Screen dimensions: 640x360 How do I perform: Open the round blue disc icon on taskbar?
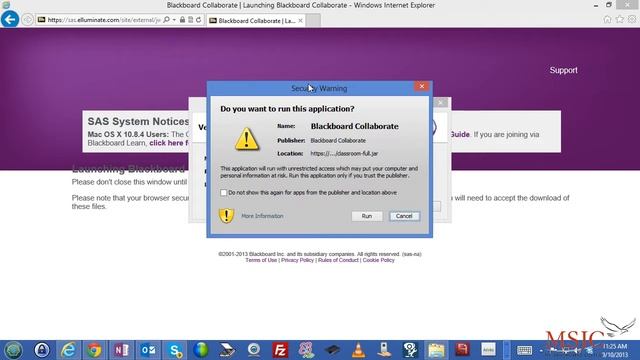pos(254,350)
